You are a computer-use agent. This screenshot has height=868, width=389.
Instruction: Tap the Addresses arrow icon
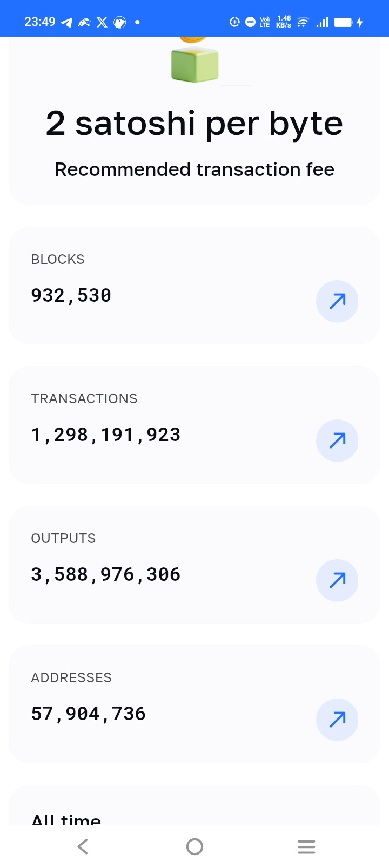(337, 720)
